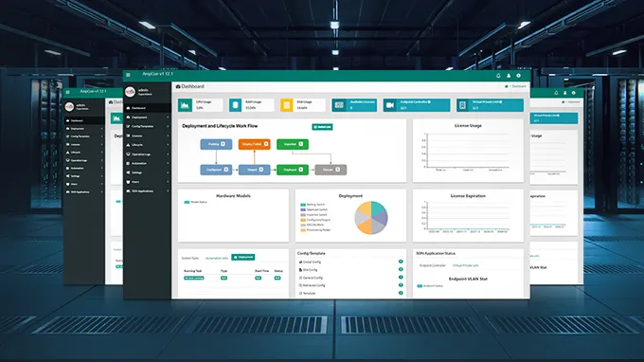Click the green Switch List button

(x=322, y=127)
